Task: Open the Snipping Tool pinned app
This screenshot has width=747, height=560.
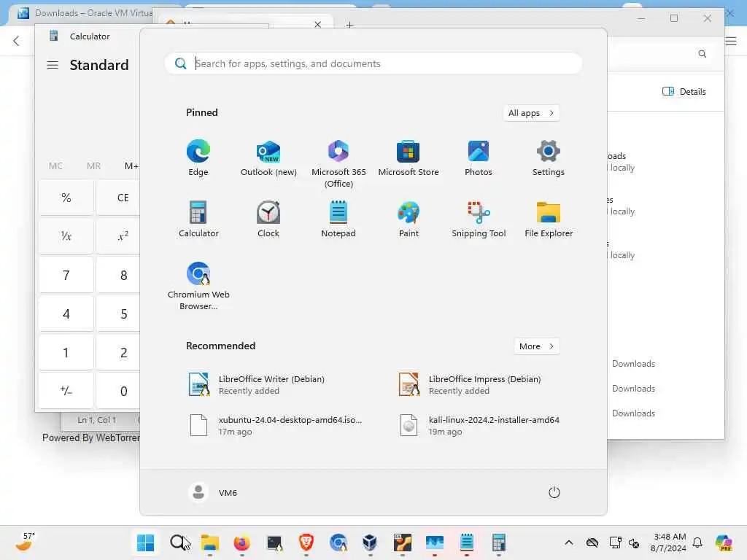Action: [479, 219]
